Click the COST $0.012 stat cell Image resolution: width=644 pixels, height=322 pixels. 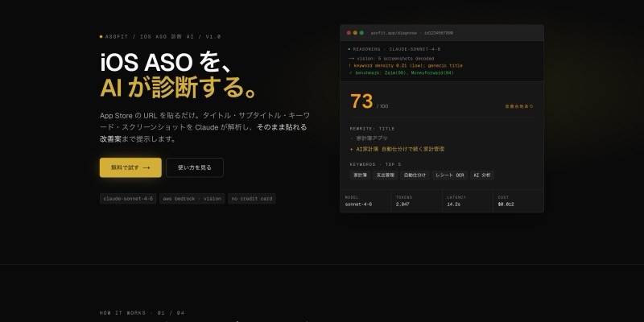pos(518,200)
